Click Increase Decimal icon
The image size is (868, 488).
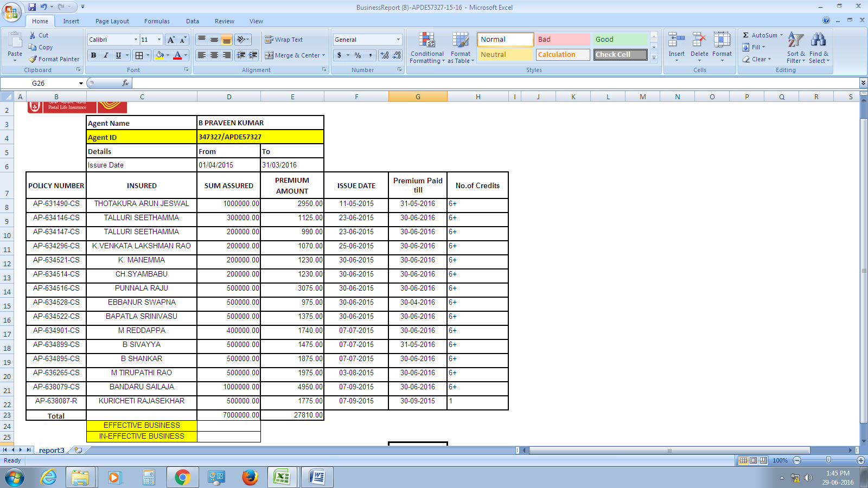pyautogui.click(x=385, y=55)
